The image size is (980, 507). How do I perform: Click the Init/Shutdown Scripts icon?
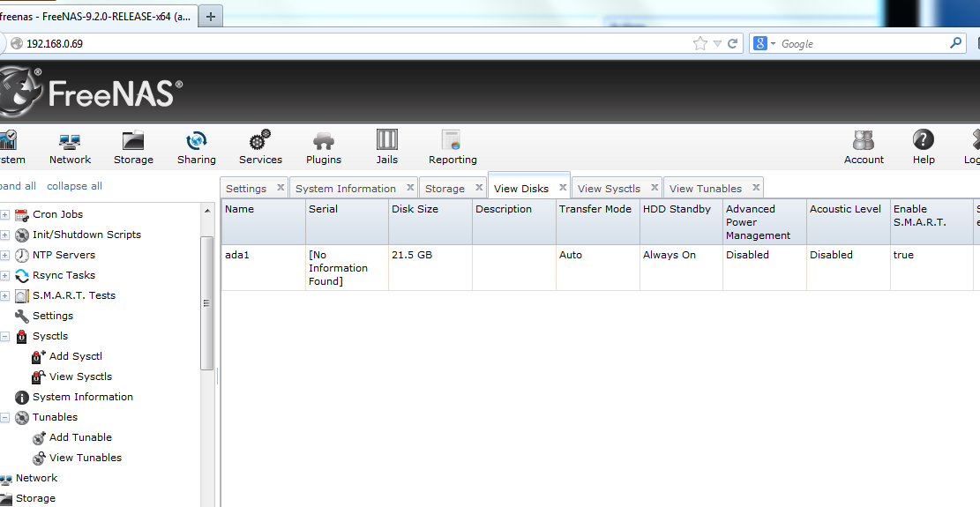tap(22, 235)
